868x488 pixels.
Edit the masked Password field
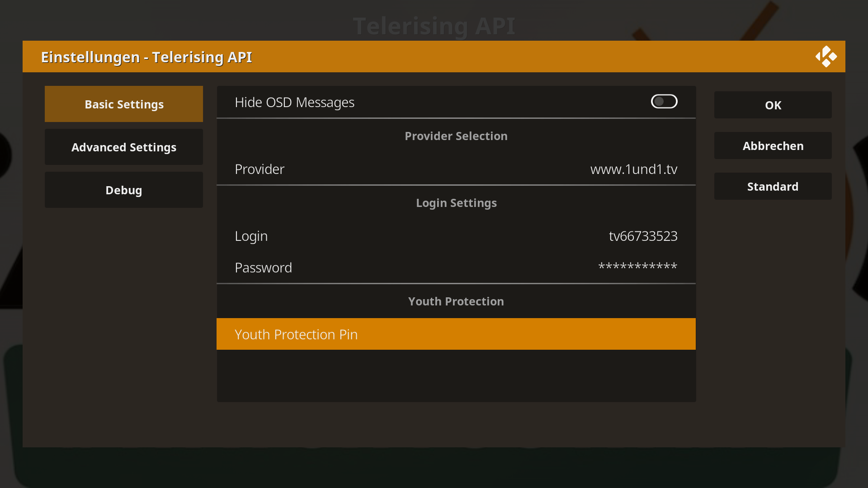[456, 267]
